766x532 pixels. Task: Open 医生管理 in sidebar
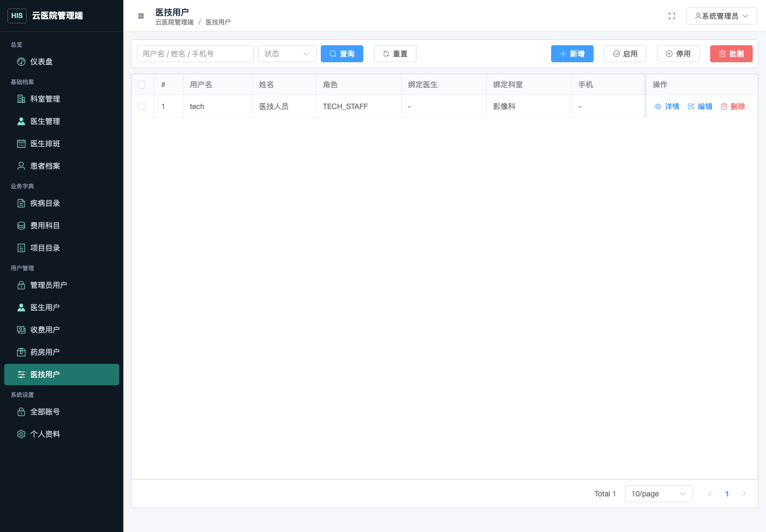[x=62, y=121]
